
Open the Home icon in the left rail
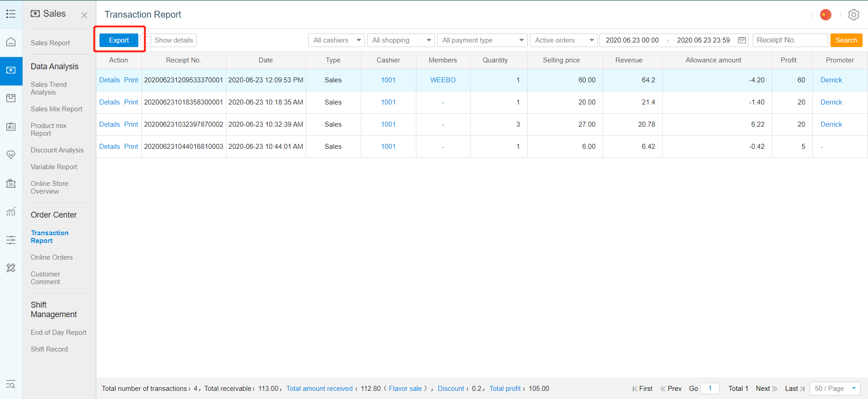tap(11, 42)
